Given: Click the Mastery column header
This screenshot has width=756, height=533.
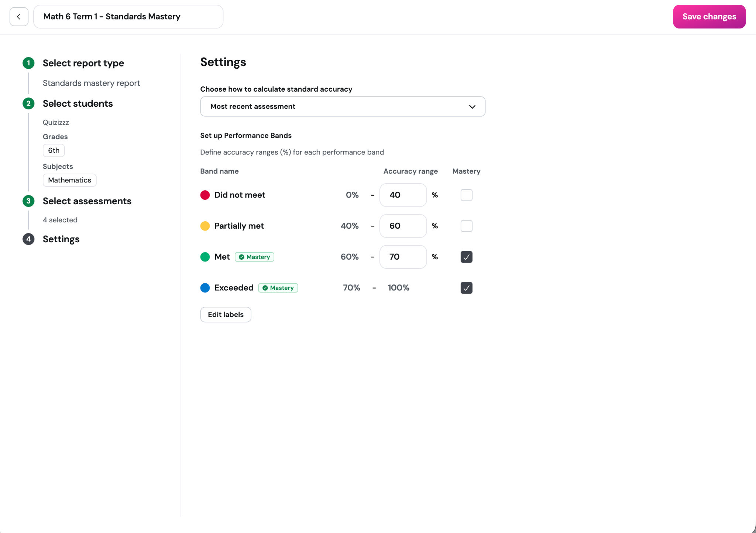Looking at the screenshot, I should pyautogui.click(x=466, y=171).
